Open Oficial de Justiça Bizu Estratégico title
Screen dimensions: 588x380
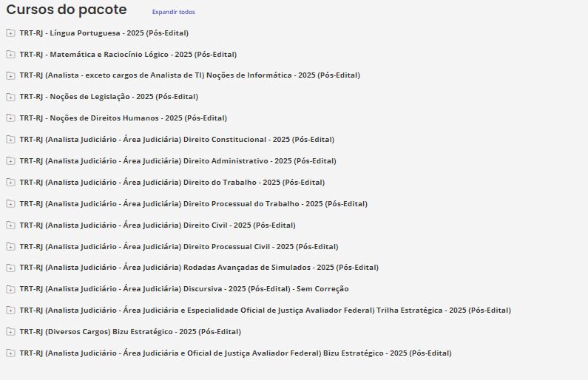235,353
